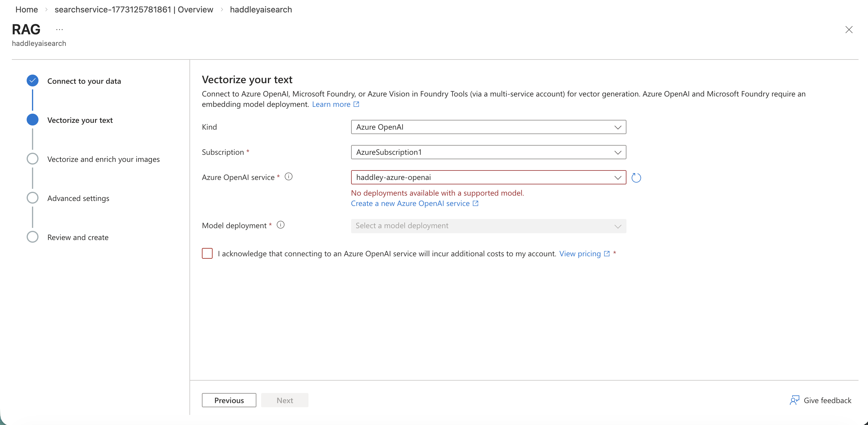Image resolution: width=868 pixels, height=425 pixels.
Task: Click the Learn more link about embedding models
Action: click(x=332, y=104)
